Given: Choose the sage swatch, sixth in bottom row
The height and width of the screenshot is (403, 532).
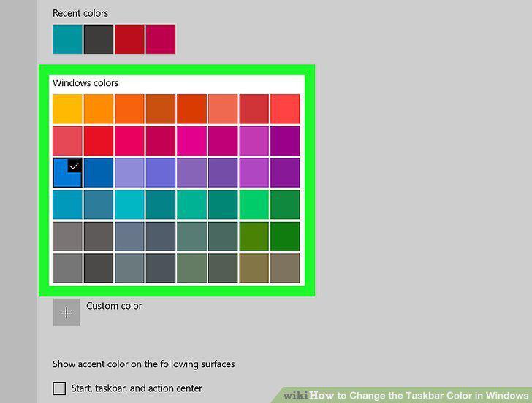Looking at the screenshot, I should pos(223,268).
